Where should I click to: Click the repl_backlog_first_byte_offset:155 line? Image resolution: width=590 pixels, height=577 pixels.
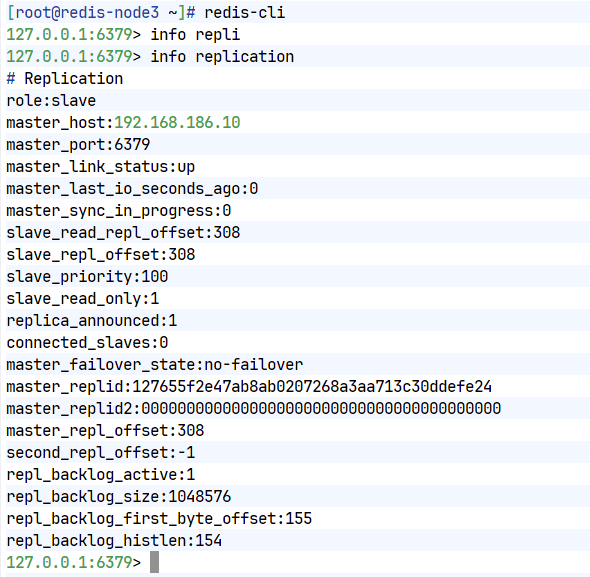pyautogui.click(x=159, y=519)
